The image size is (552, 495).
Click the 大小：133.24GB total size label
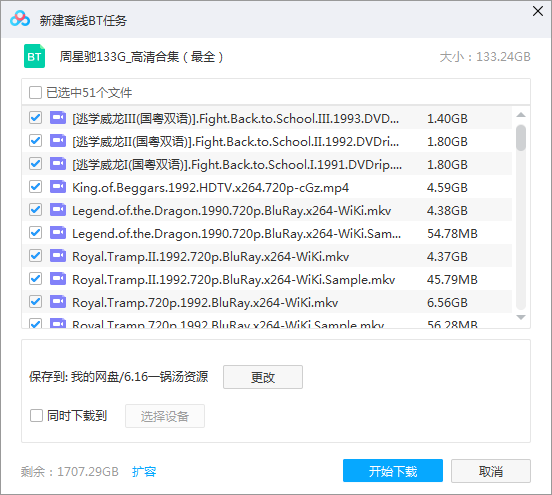[485, 57]
